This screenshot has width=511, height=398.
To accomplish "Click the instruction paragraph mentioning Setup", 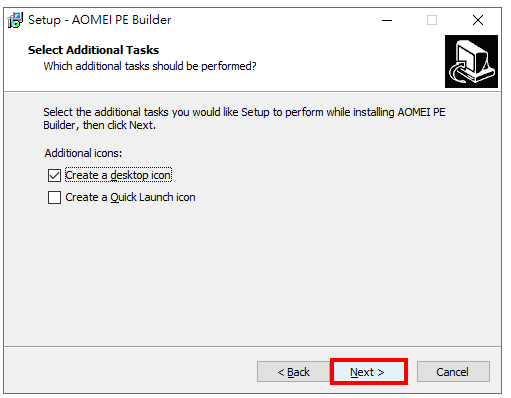I will point(244,119).
